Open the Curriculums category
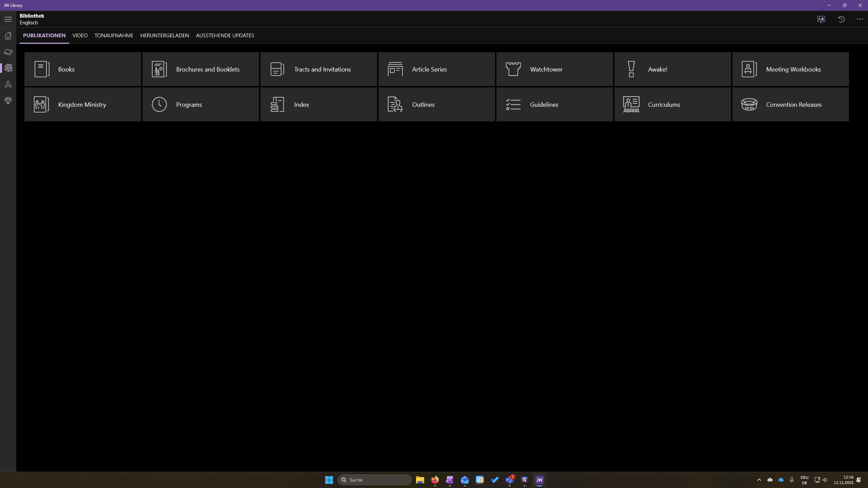This screenshot has width=868, height=488. 673,104
